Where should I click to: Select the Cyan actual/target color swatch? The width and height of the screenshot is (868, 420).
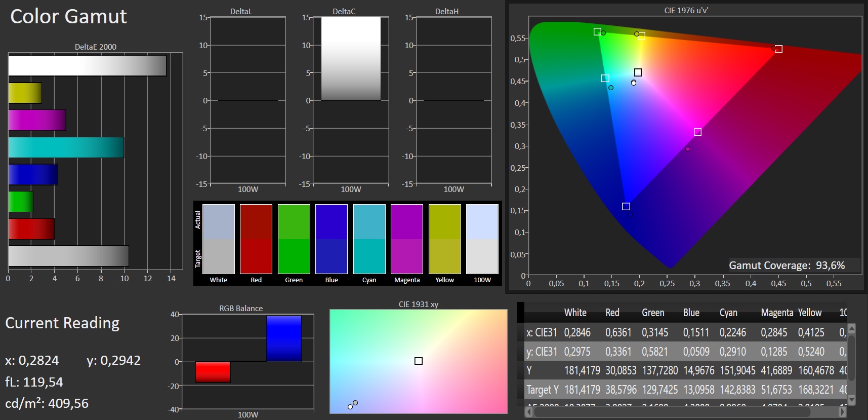369,239
